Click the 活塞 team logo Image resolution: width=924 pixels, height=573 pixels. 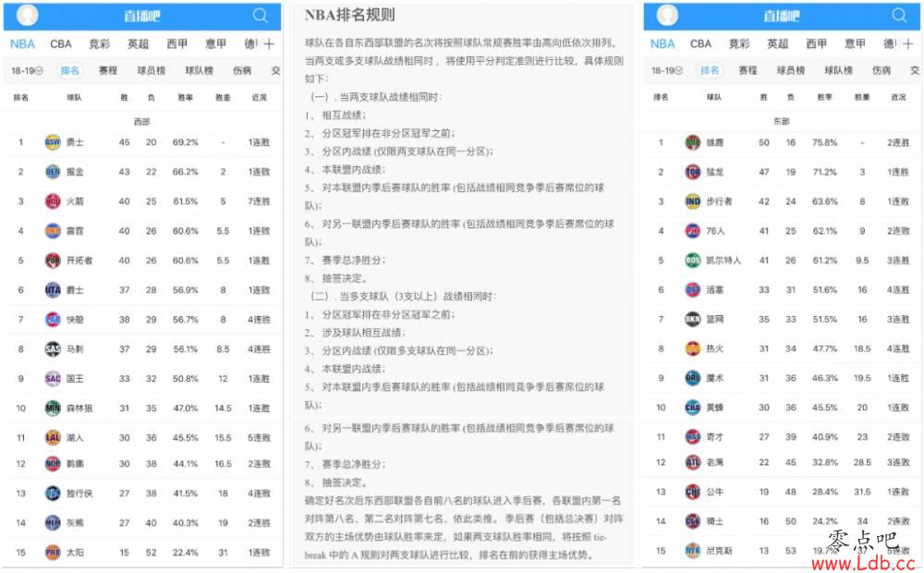(692, 289)
